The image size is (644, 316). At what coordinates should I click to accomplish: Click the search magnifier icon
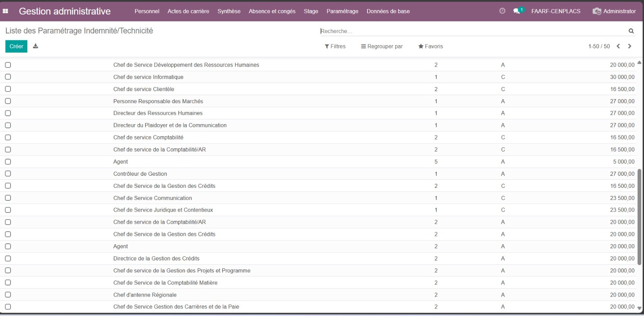(x=631, y=31)
